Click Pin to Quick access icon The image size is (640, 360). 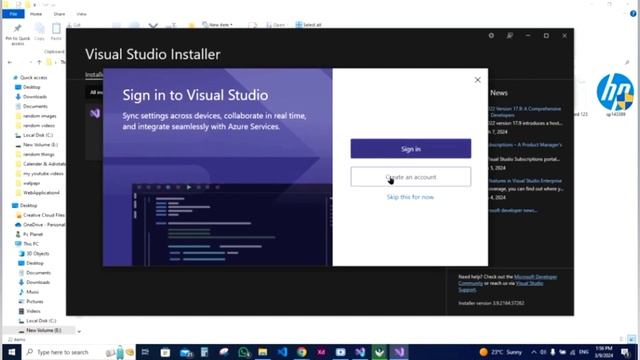click(x=18, y=34)
